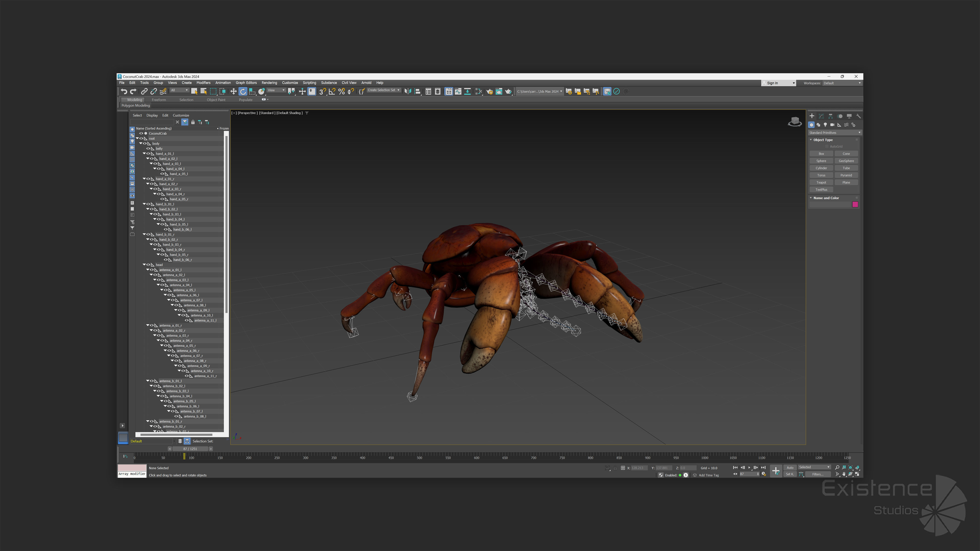Screen dimensions: 980x551
Task: Select the Cameras category icon
Action: point(832,125)
